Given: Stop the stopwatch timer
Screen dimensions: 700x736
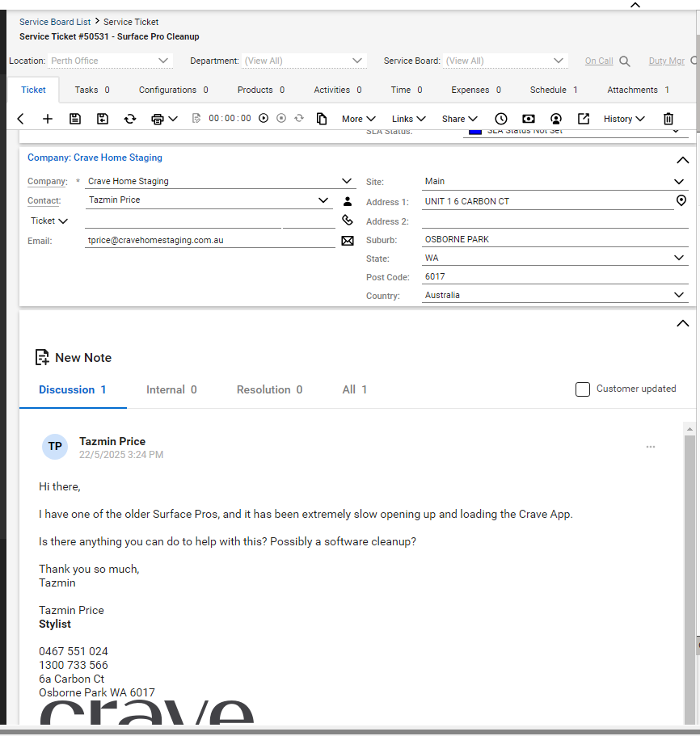Looking at the screenshot, I should (x=281, y=118).
